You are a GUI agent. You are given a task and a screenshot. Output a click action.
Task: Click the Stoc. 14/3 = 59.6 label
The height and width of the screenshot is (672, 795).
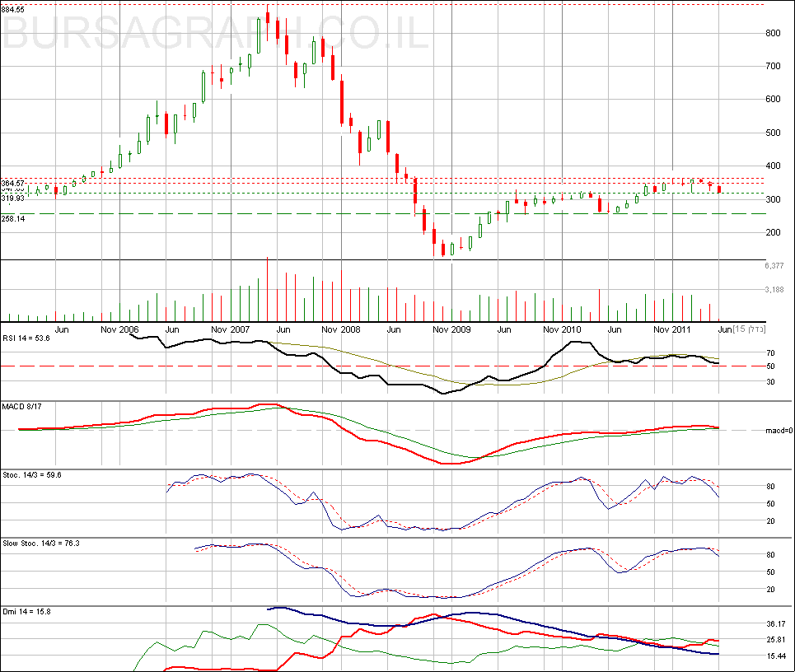[x=30, y=475]
